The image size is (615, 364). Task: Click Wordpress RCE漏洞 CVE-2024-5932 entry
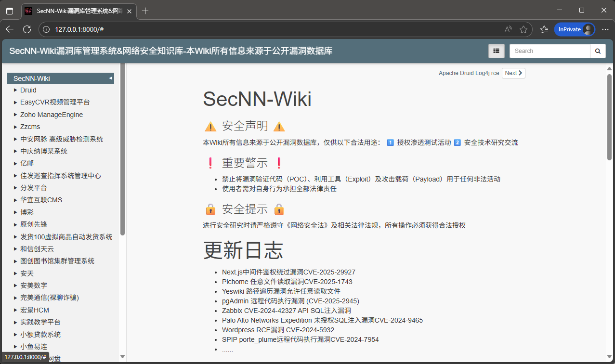pyautogui.click(x=278, y=330)
